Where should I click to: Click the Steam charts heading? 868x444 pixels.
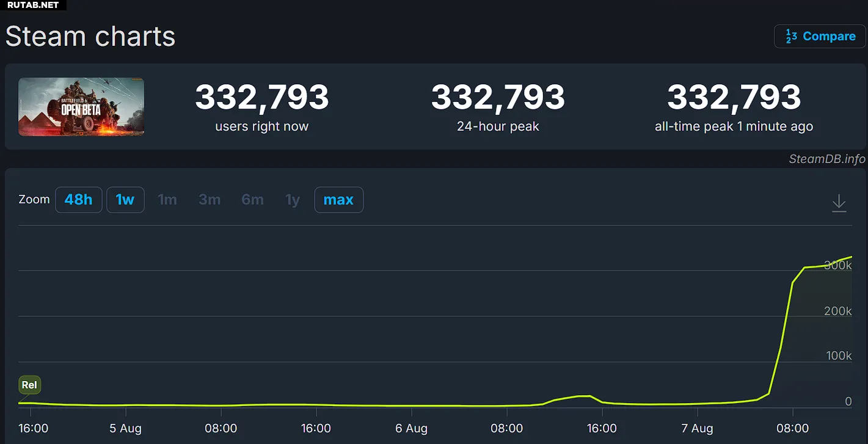(90, 37)
